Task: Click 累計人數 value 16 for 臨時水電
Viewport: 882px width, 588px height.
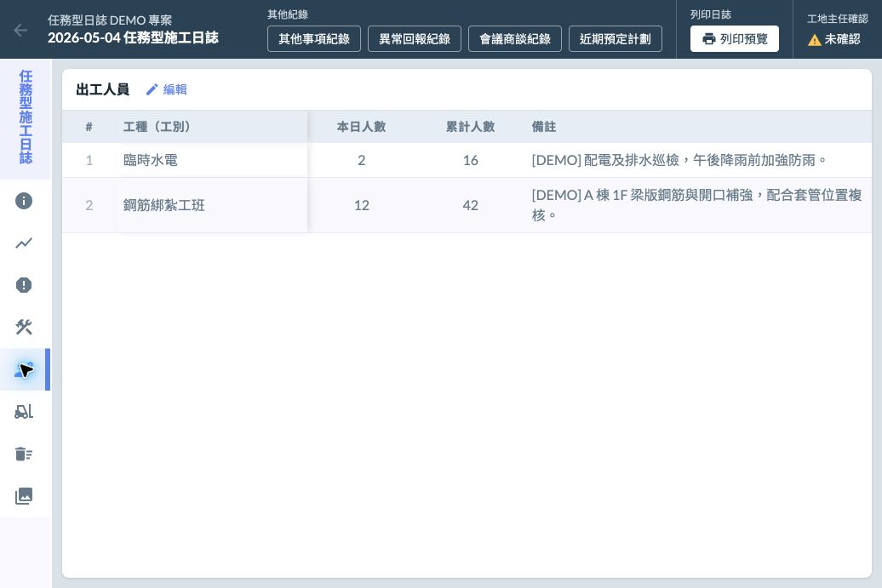Action: click(x=470, y=160)
